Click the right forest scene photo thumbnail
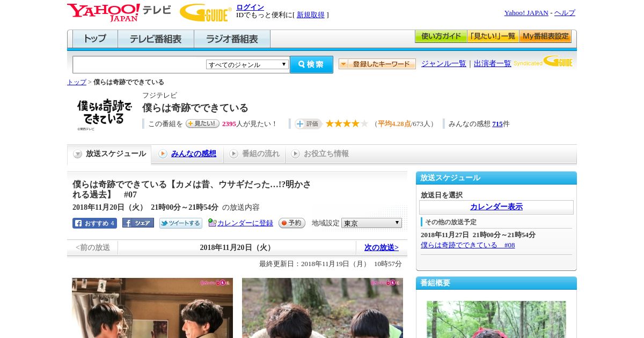 [x=323, y=308]
